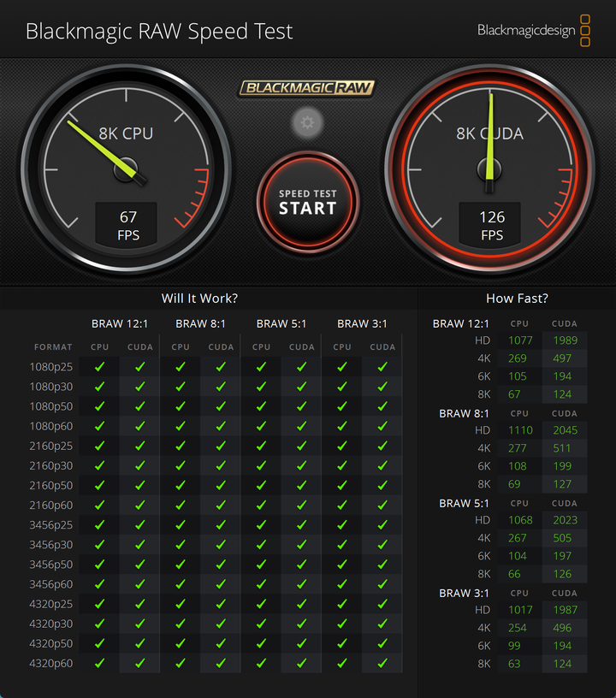Click BRAW 12:1 4K CUDA value 497
This screenshot has width=616, height=698.
(x=562, y=358)
